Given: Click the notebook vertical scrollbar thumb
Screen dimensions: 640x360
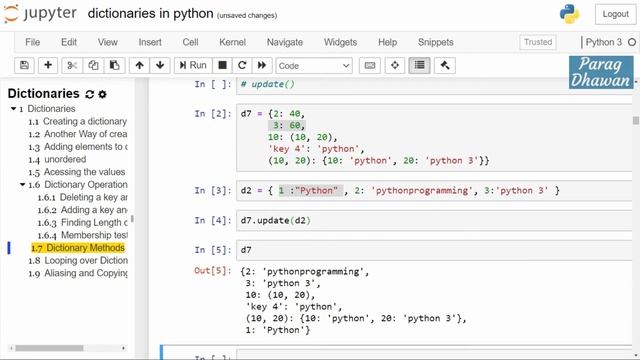Looking at the screenshot, I should point(636,121).
